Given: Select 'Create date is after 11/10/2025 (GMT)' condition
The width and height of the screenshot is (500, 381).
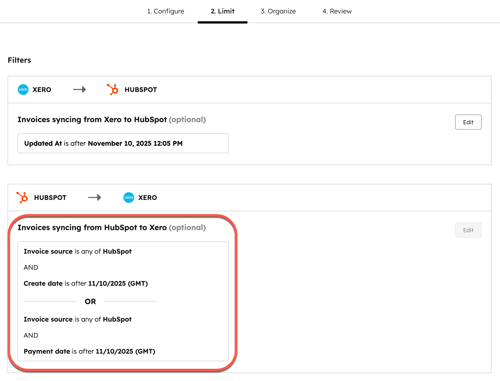Looking at the screenshot, I should tap(86, 283).
